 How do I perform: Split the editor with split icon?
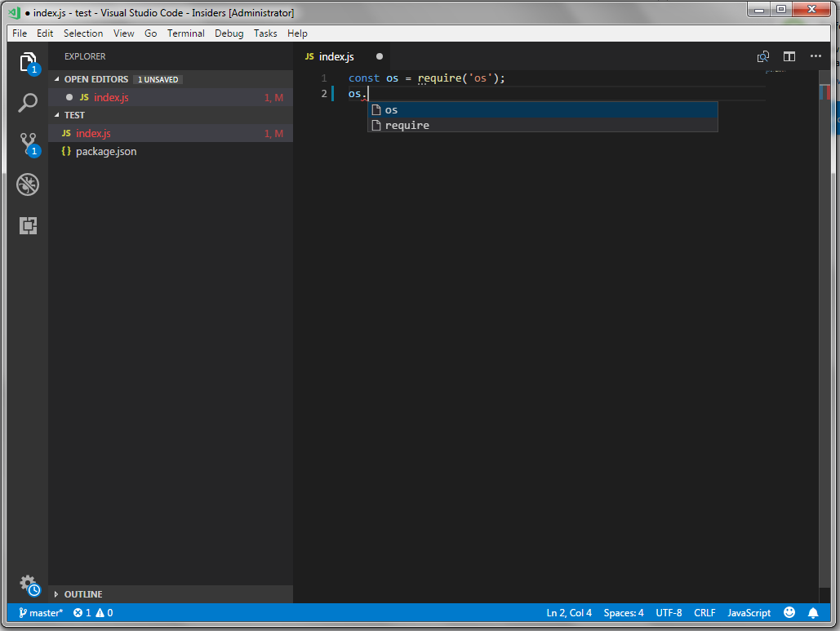click(x=789, y=57)
